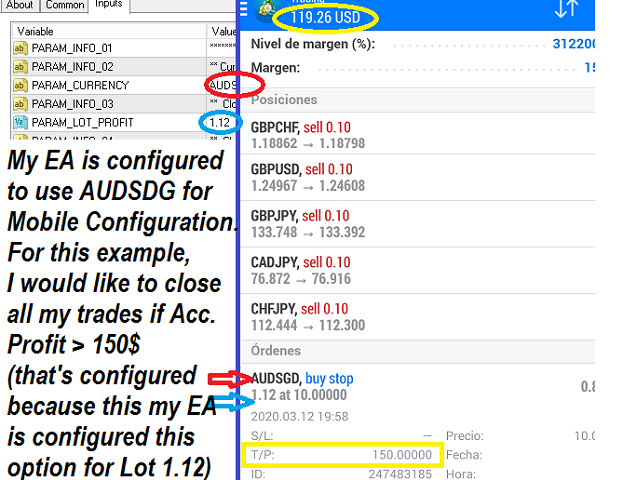This screenshot has width=640, height=480.
Task: Select the Inputs tab
Action: tap(109, 4)
